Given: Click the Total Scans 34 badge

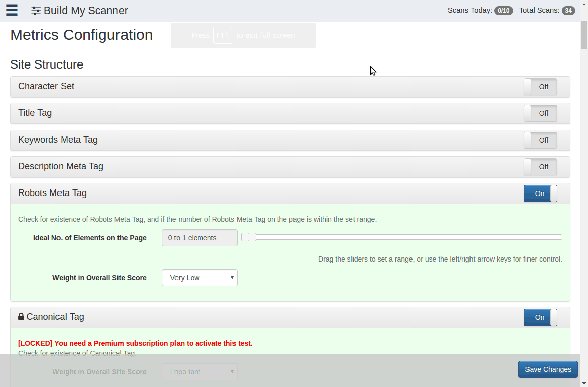Looking at the screenshot, I should coord(568,11).
